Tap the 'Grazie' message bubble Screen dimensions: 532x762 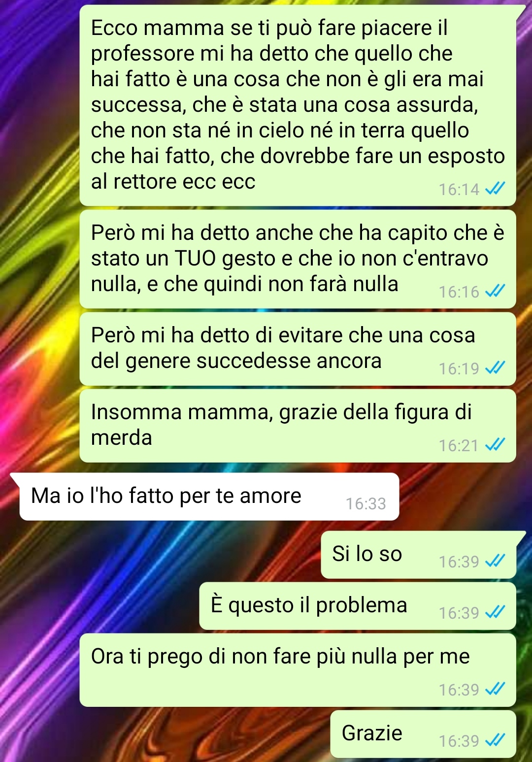coord(423,734)
